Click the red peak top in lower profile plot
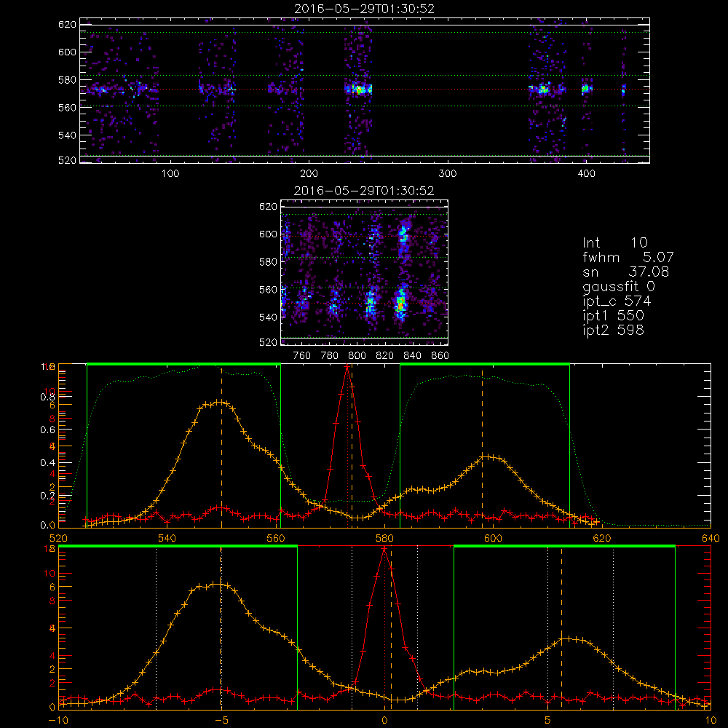The width and height of the screenshot is (728, 728). click(x=384, y=549)
